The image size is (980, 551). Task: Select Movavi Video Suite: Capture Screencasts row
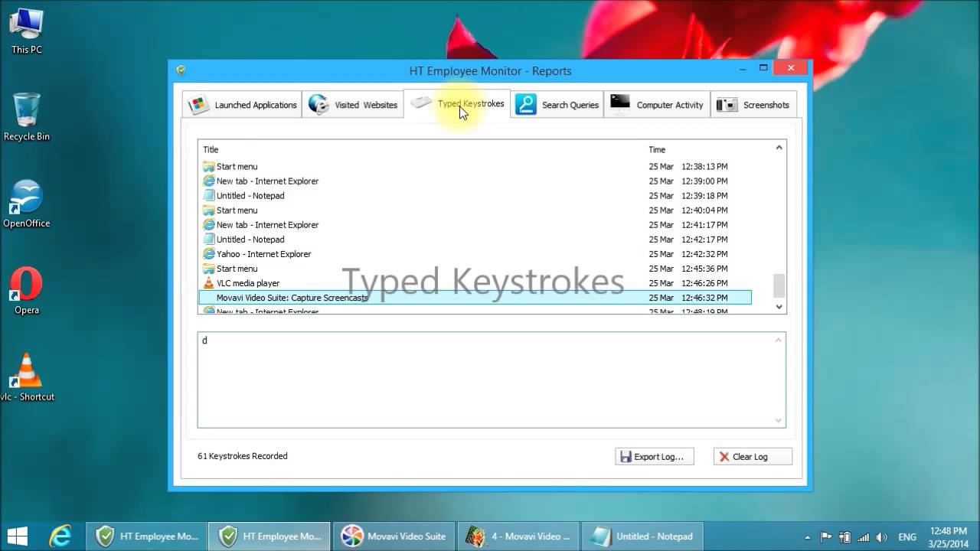tap(475, 297)
